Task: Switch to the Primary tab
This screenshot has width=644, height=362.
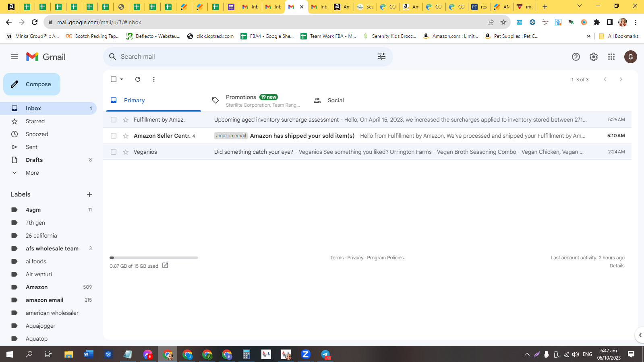Action: (x=153, y=100)
